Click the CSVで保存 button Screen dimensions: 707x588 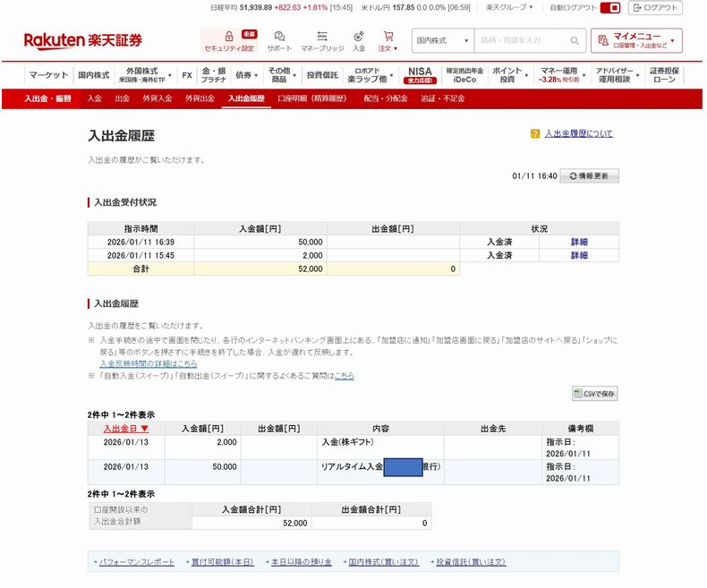coord(595,394)
